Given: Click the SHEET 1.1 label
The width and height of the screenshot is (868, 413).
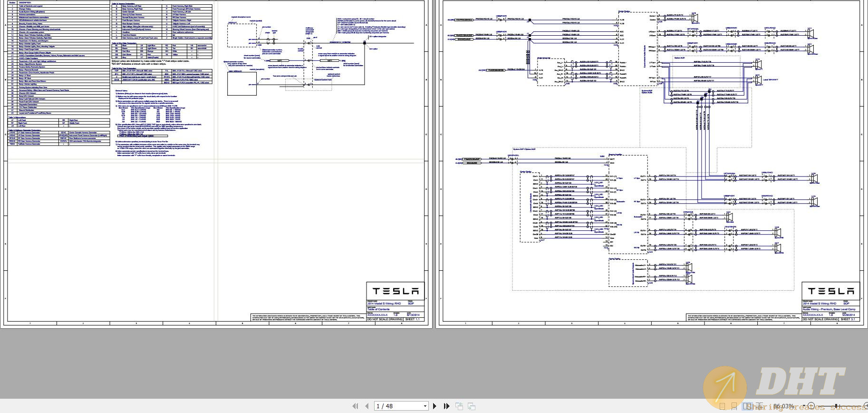Looking at the screenshot, I should tap(413, 319).
